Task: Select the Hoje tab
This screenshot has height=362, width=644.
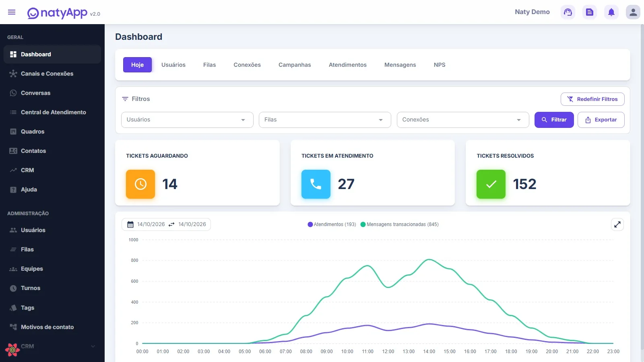Action: [137, 65]
